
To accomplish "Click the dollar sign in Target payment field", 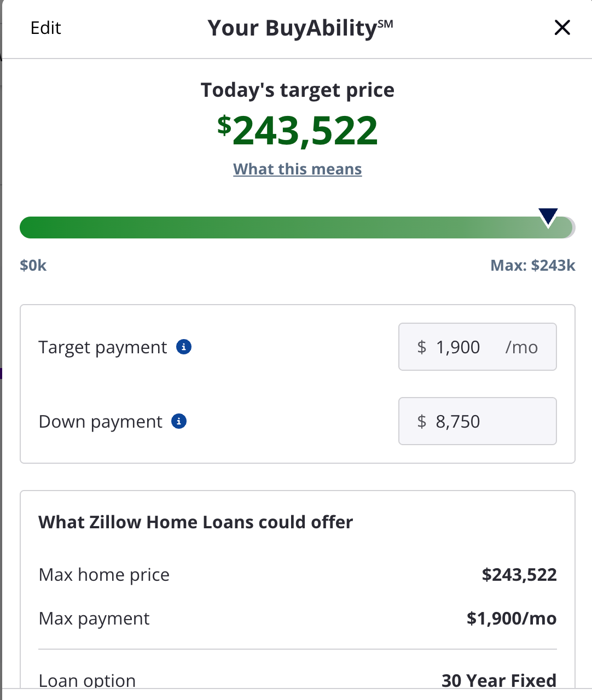I will click(421, 347).
